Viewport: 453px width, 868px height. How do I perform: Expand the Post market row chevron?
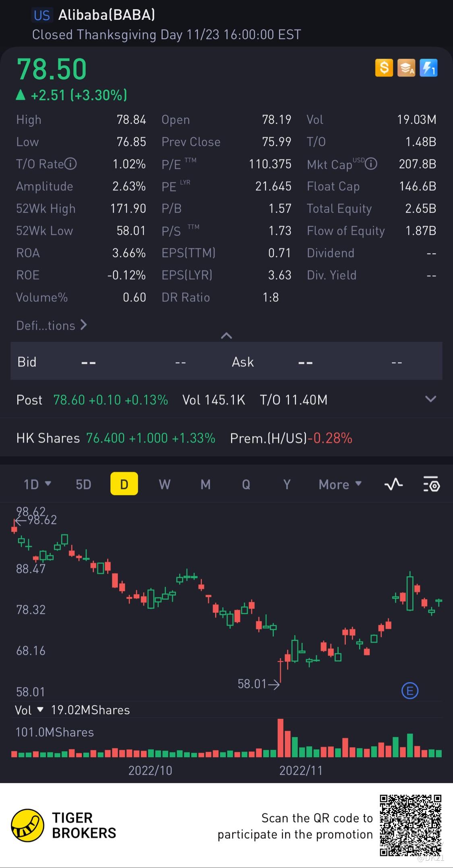430,399
